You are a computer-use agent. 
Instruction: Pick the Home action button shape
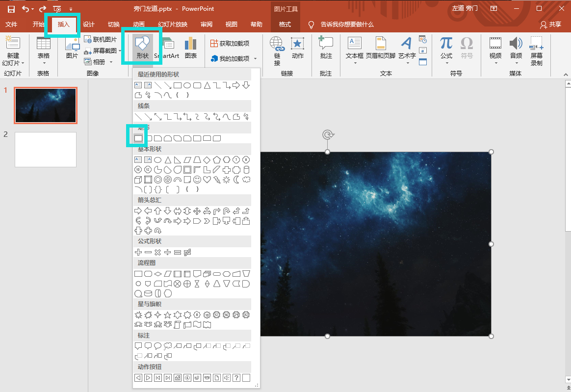[178, 378]
